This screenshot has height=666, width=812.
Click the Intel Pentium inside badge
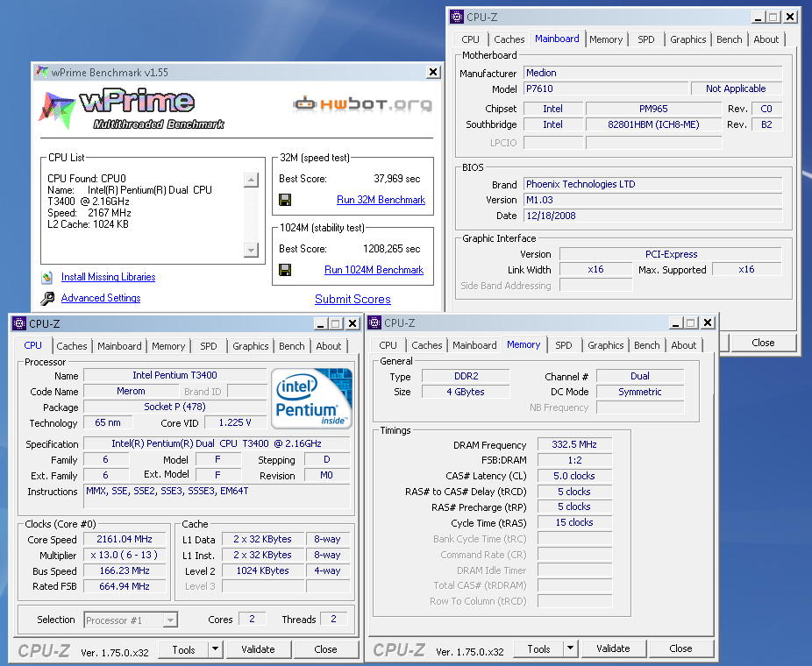coord(312,399)
